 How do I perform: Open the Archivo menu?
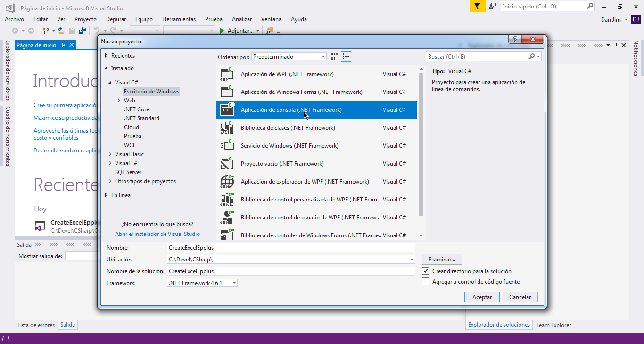(x=14, y=19)
